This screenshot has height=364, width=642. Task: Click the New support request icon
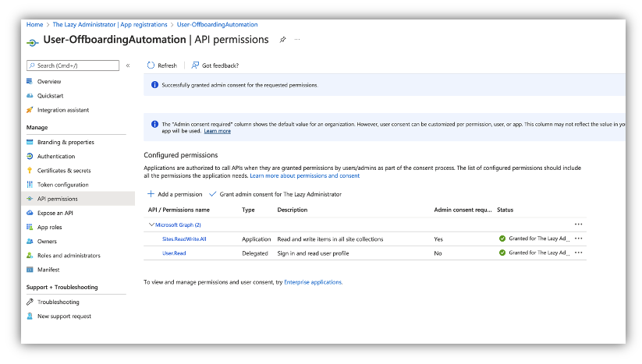tap(30, 316)
